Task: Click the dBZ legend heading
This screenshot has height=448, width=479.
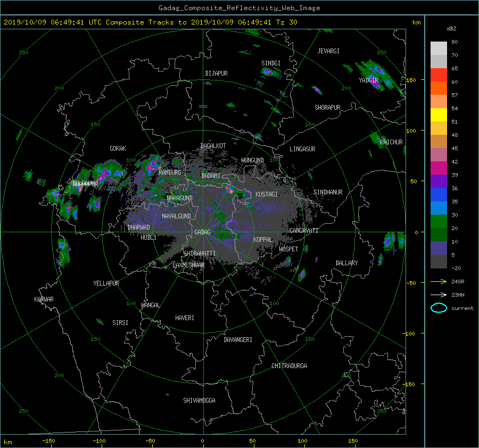Action: click(x=451, y=29)
